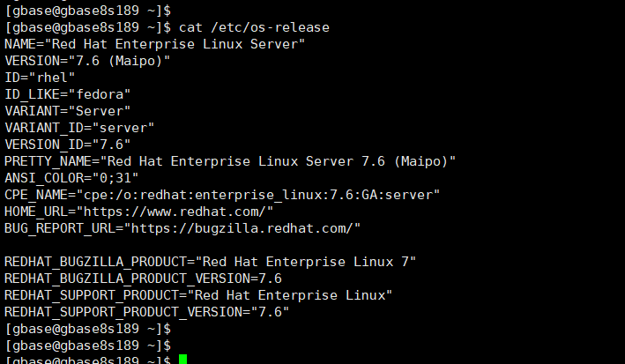Click the https://www.redhat.com/ URL
Image resolution: width=625 pixels, height=364 pixels.
click(175, 212)
